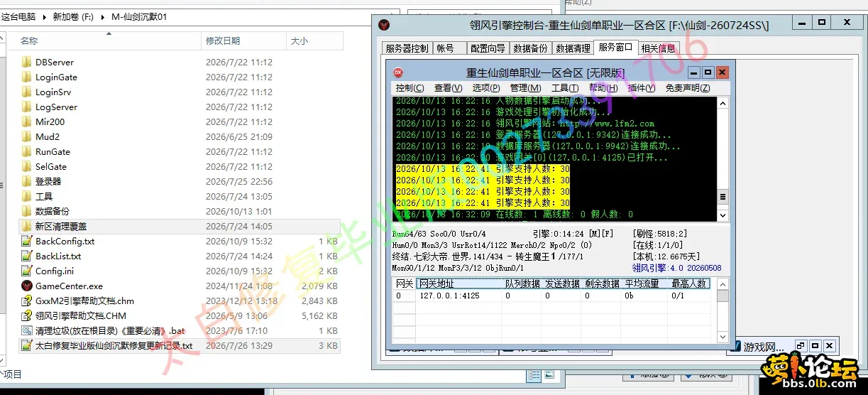
Task: Select the Config.ini file icon
Action: pos(26,271)
